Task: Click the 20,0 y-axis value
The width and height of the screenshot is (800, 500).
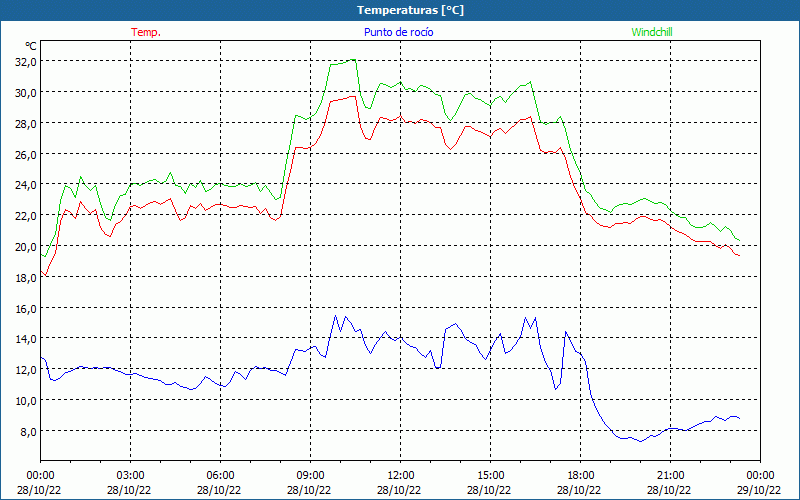Action: pos(26,246)
